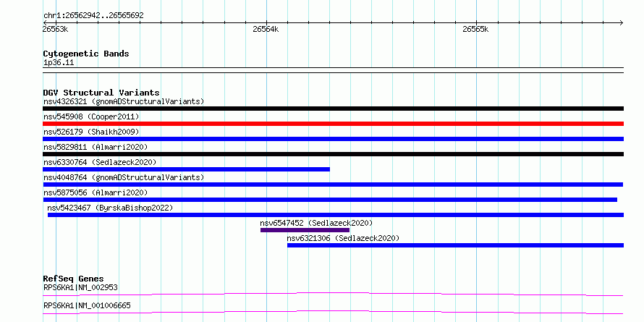Open variant label nsv5829811 (Almarri2020)
The height and width of the screenshot is (322, 644).
[x=96, y=147]
